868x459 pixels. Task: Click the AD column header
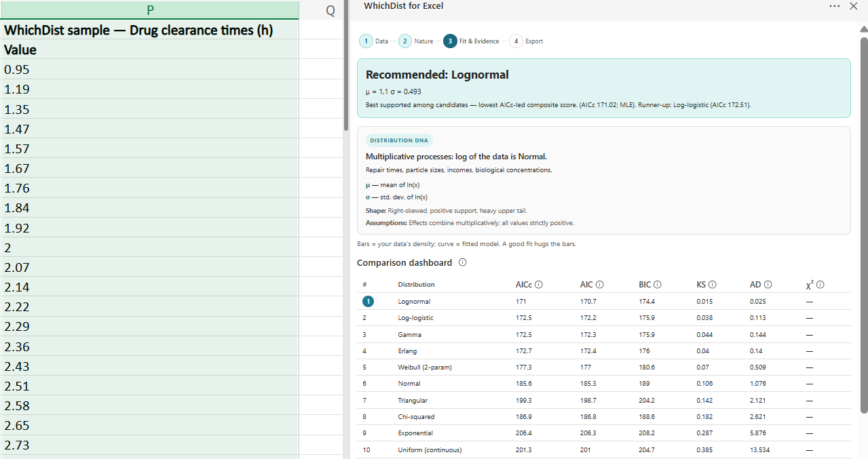[x=755, y=285]
